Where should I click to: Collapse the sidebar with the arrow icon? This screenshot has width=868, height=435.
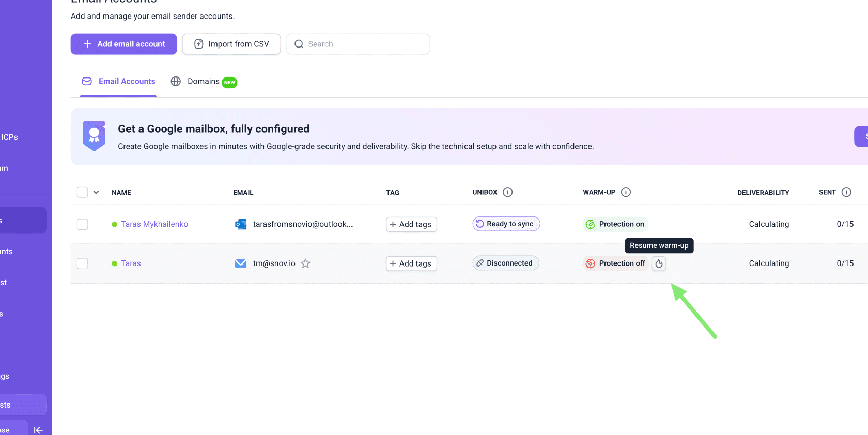tap(38, 430)
